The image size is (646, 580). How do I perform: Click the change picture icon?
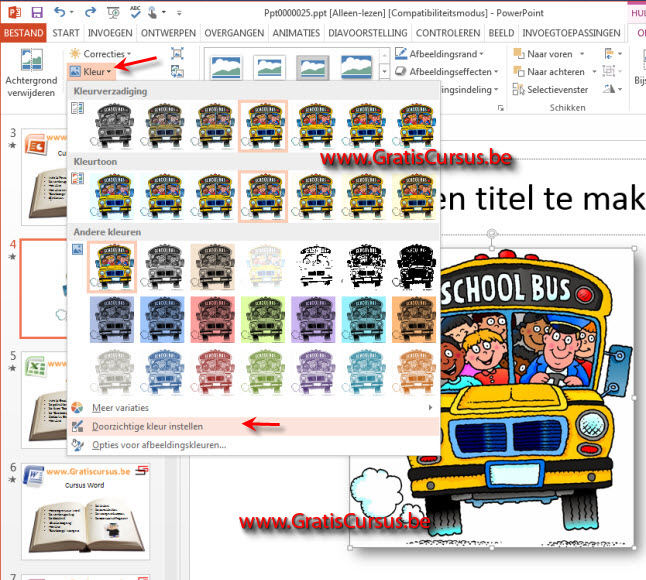pos(177,72)
